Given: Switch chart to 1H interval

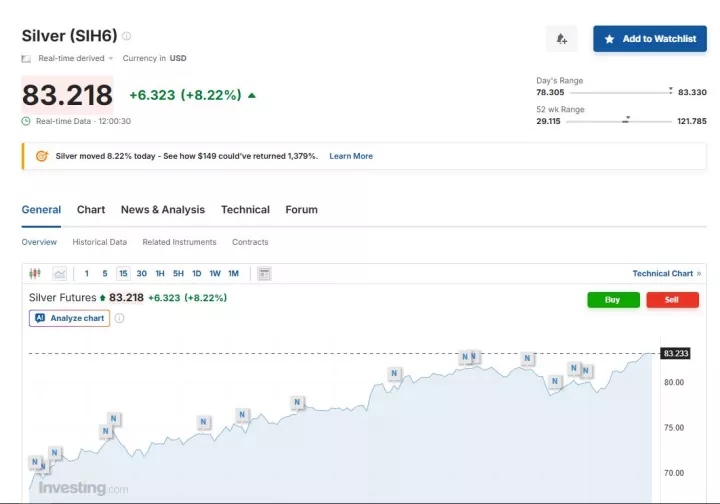Looking at the screenshot, I should tap(160, 273).
